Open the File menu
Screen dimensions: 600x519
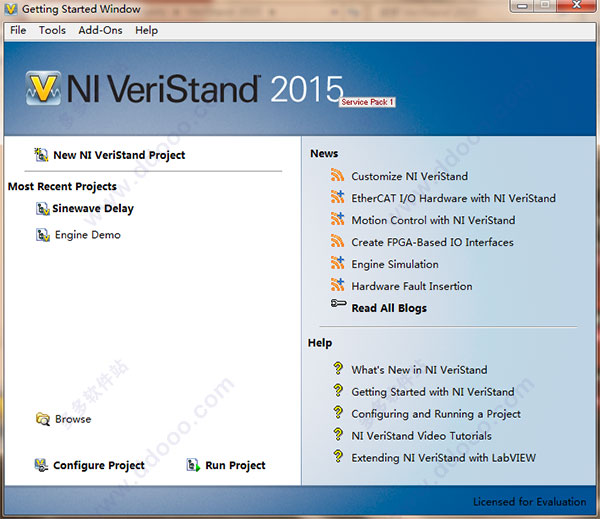[x=18, y=30]
